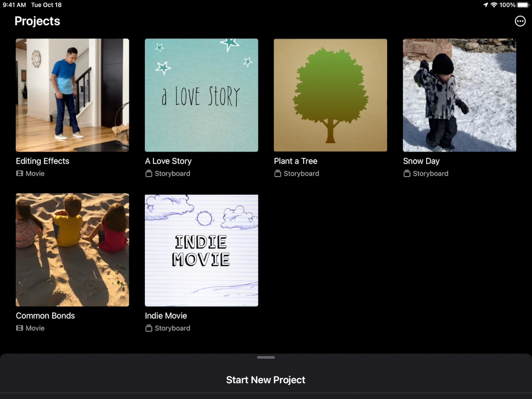Tap the Storyboard icon under A Love Story
Viewport: 532px width, 399px height.
click(x=149, y=173)
